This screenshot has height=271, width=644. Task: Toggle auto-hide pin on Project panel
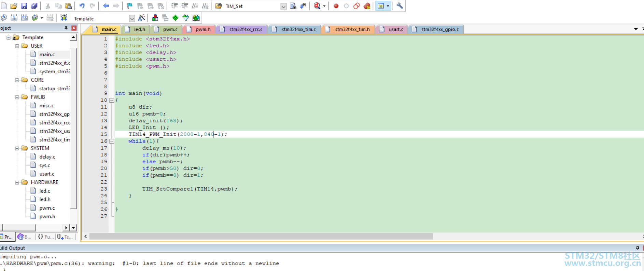66,28
